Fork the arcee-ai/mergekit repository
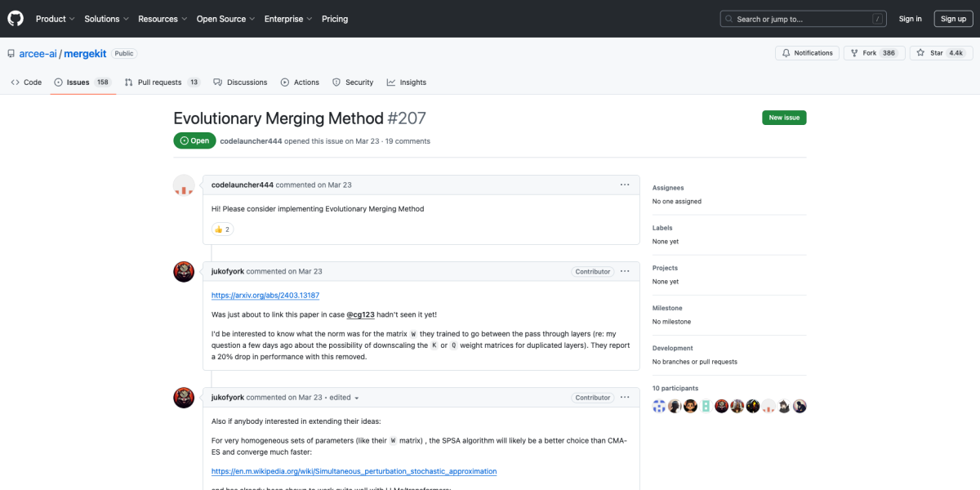Image resolution: width=980 pixels, height=490 pixels. click(874, 52)
